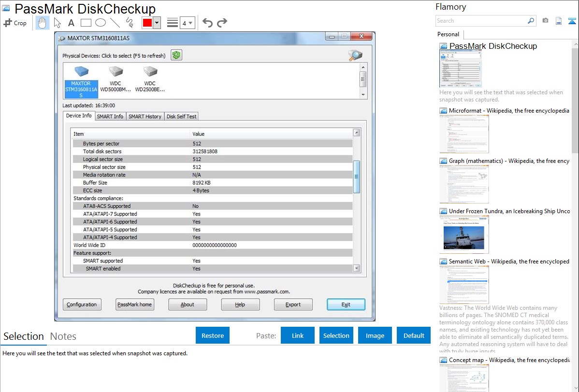
Task: Open the color picker dropdown arrow
Action: 157,23
